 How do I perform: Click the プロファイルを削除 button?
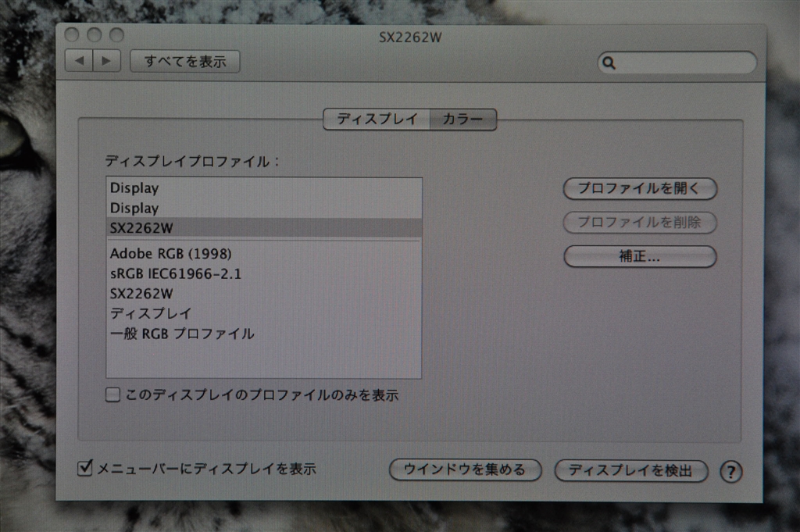[x=640, y=223]
